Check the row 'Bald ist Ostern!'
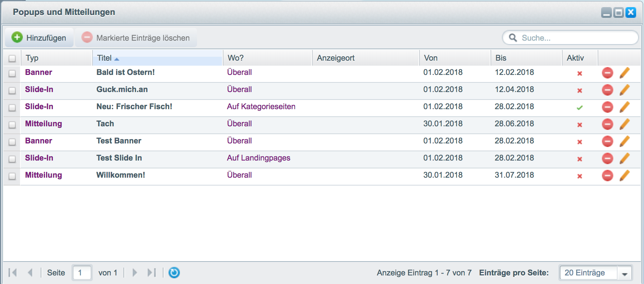The width and height of the screenshot is (644, 284). pos(12,73)
